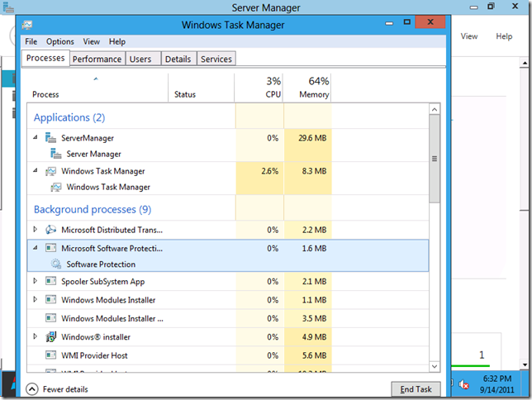This screenshot has height=400, width=532.
Task: Switch to the Services tab
Action: [x=216, y=59]
